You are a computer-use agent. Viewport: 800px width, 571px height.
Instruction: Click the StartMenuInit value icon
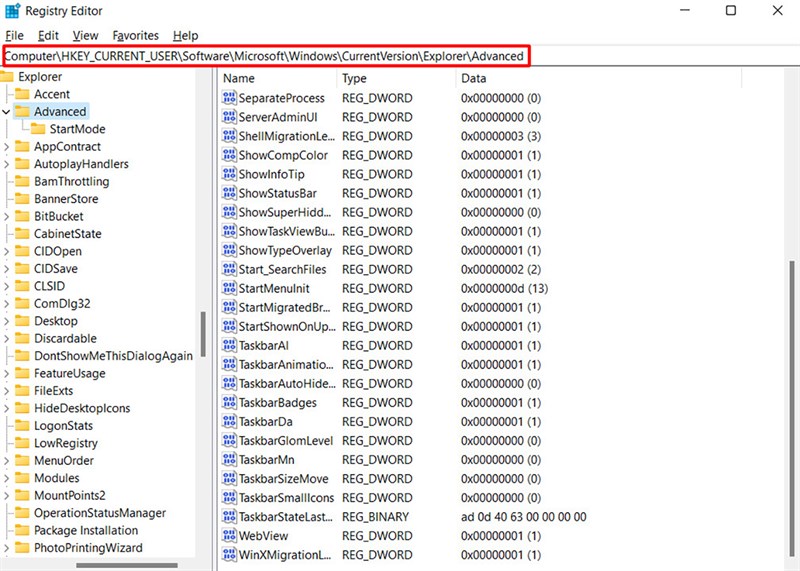click(229, 288)
